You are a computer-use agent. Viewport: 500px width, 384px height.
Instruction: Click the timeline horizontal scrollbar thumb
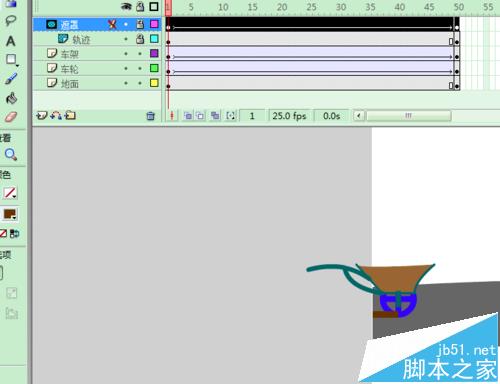tap(409, 116)
